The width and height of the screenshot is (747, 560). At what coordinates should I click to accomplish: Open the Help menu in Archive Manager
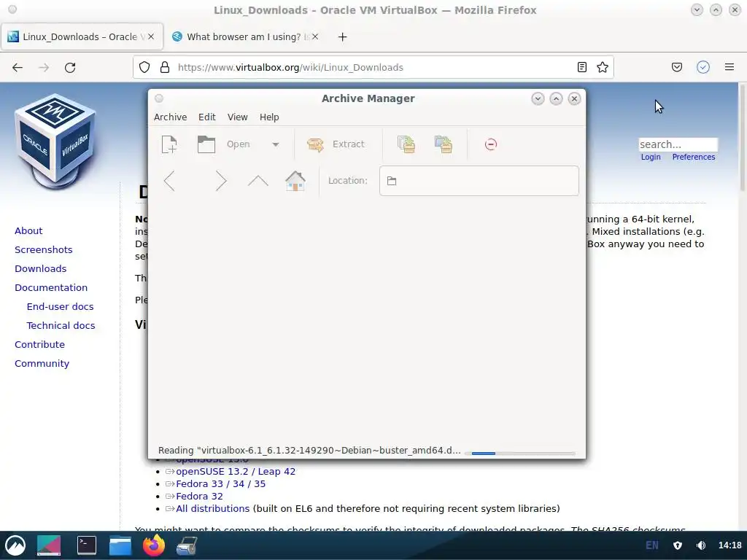pos(269,117)
